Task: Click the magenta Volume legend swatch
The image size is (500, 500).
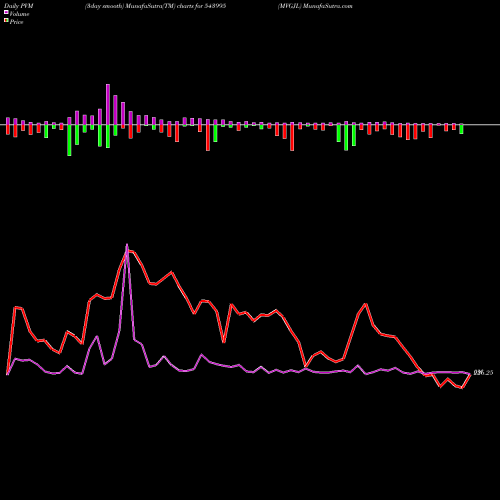Action: point(6,13)
